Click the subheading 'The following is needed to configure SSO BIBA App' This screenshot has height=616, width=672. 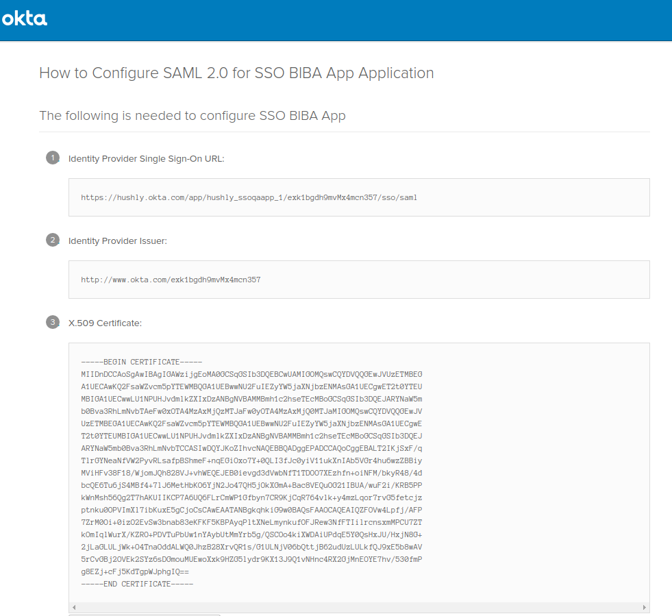(x=192, y=116)
